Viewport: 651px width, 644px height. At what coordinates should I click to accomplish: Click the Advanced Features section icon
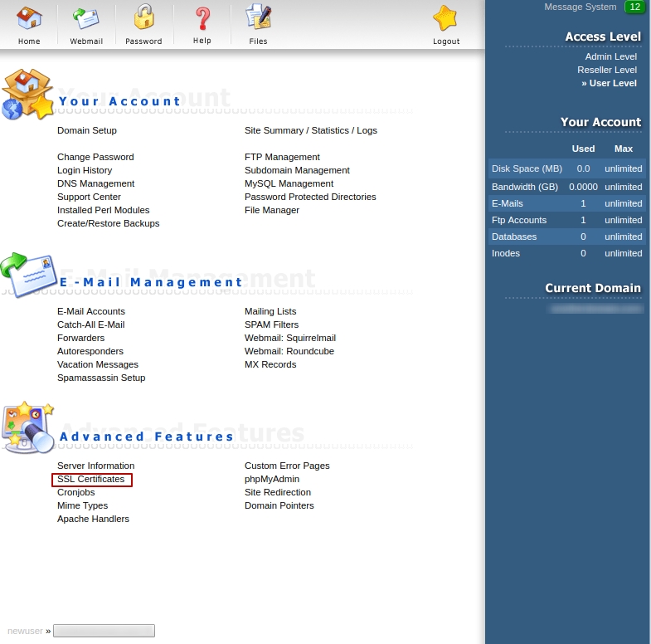(28, 427)
